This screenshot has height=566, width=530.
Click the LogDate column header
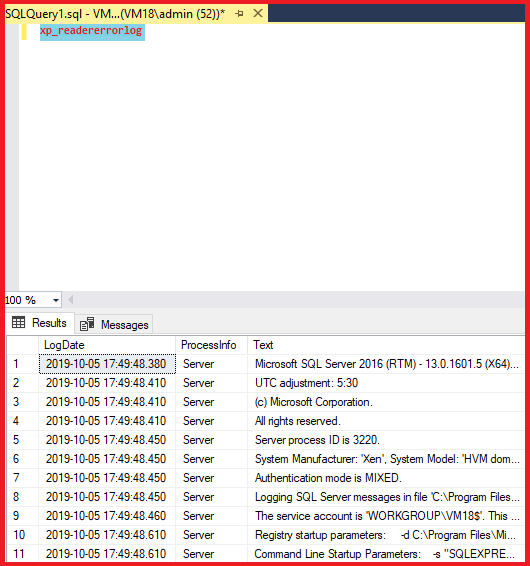click(x=107, y=345)
